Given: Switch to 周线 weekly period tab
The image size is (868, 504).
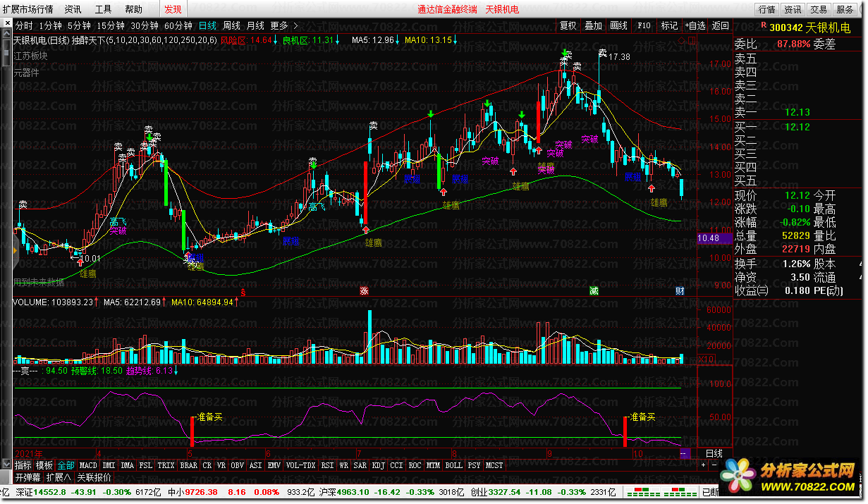Looking at the screenshot, I should (x=231, y=26).
